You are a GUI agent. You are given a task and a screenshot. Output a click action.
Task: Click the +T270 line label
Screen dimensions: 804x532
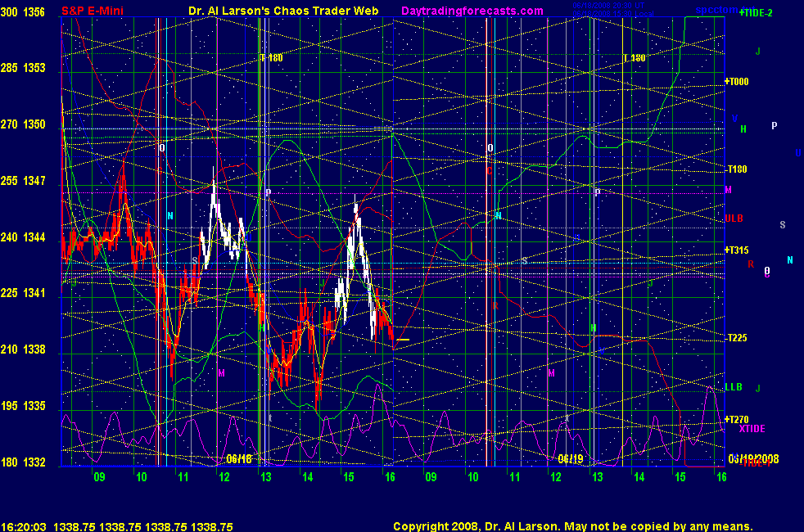pos(737,419)
